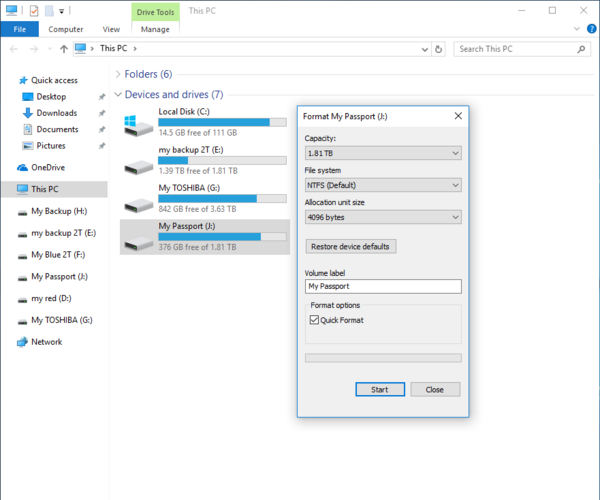Click the format progress bar
Viewport: 600px width, 500px height.
click(383, 358)
